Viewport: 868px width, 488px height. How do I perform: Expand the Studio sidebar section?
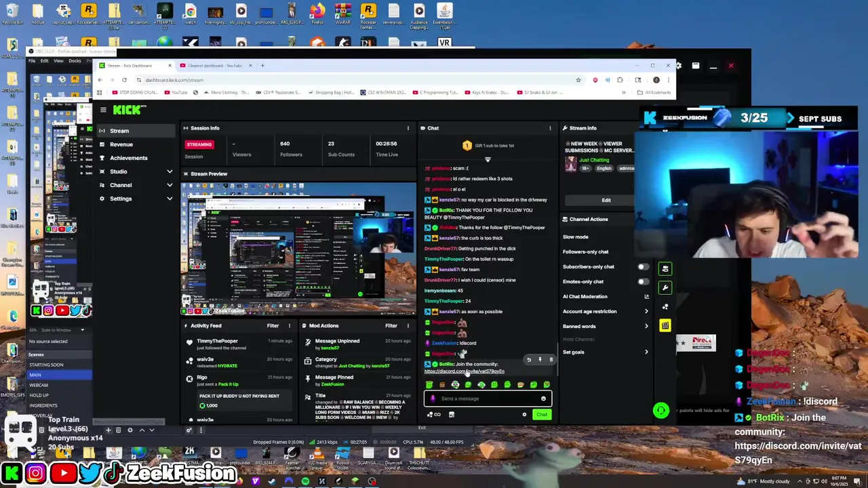click(x=170, y=171)
